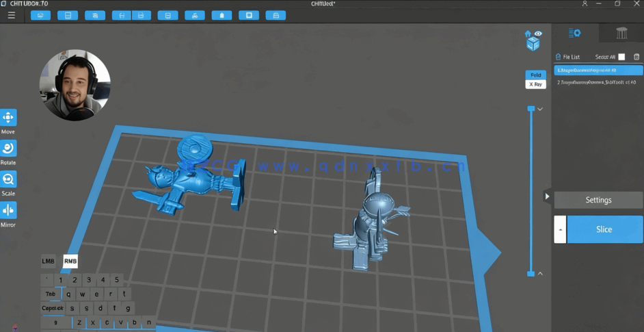
Task: Click the LMB indicator in the key overlay
Action: pyautogui.click(x=48, y=261)
